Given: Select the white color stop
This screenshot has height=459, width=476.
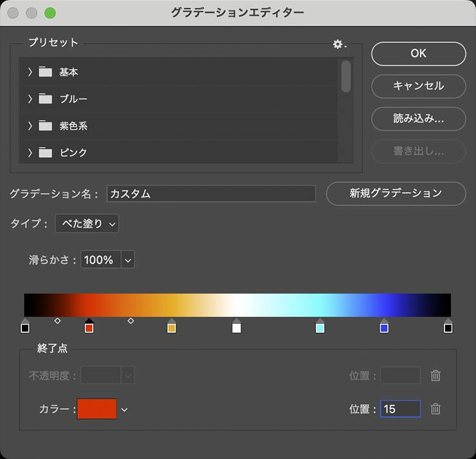Looking at the screenshot, I should [237, 328].
